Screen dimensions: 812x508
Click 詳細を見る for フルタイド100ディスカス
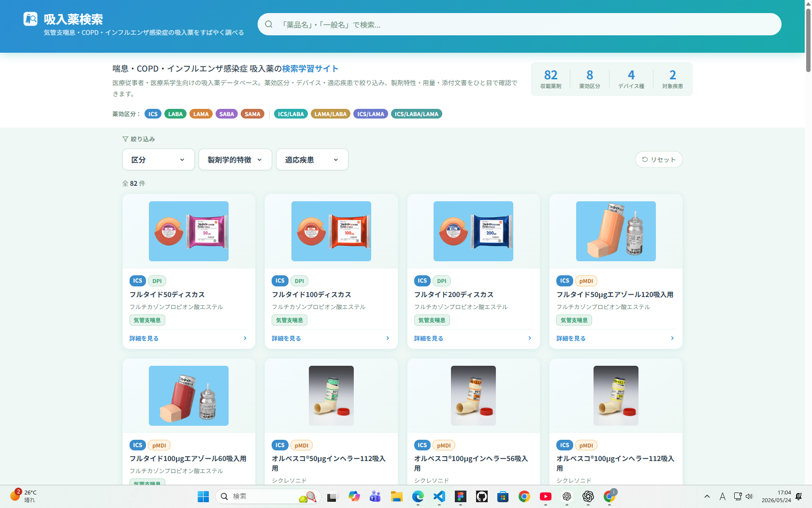[287, 338]
